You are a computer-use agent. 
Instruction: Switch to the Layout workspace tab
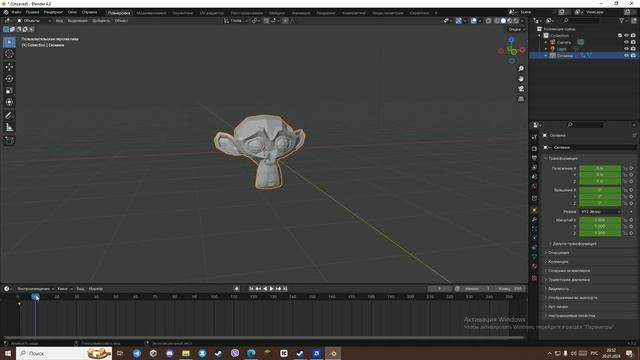point(119,13)
